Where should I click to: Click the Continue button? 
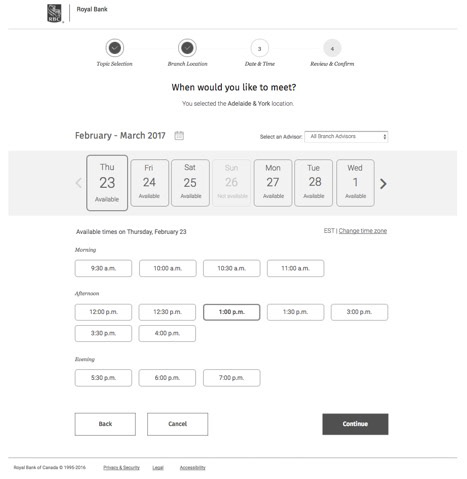(x=355, y=424)
